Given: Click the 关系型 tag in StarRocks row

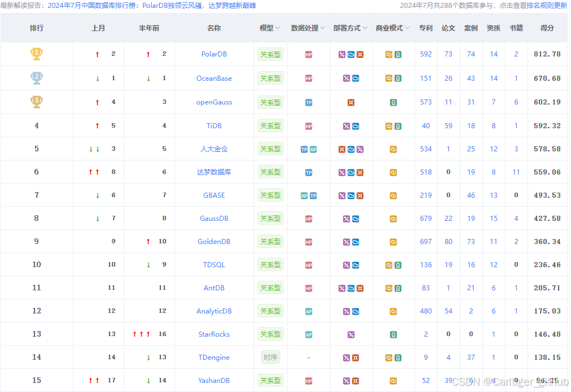Looking at the screenshot, I should tap(270, 334).
